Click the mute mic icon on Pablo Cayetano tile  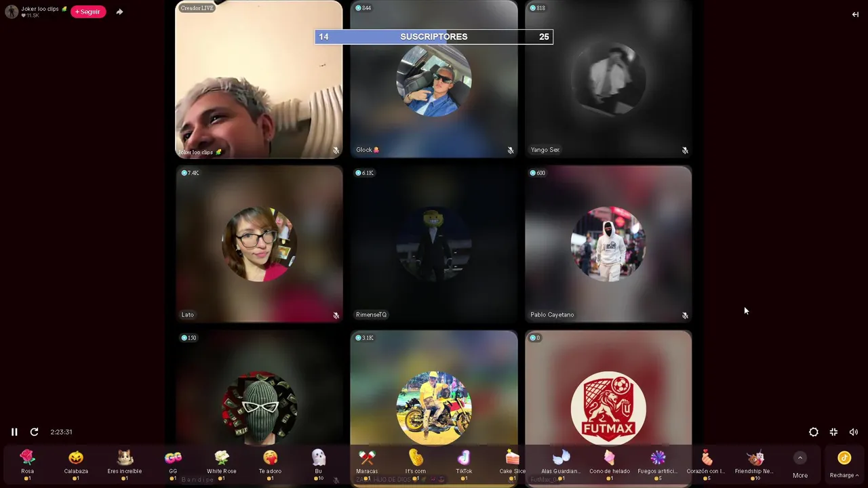[685, 315]
